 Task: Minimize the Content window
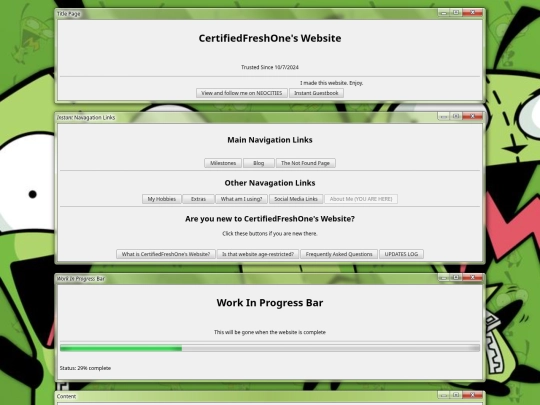444,395
